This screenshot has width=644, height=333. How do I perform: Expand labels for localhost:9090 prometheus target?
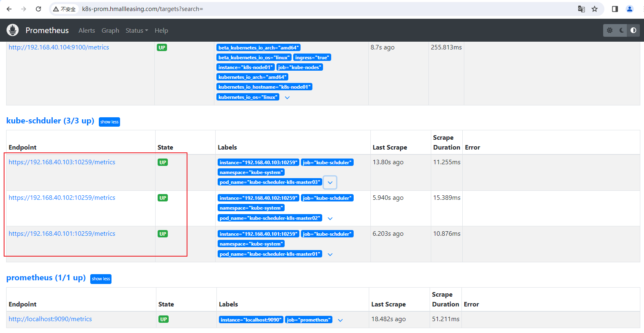pyautogui.click(x=340, y=320)
